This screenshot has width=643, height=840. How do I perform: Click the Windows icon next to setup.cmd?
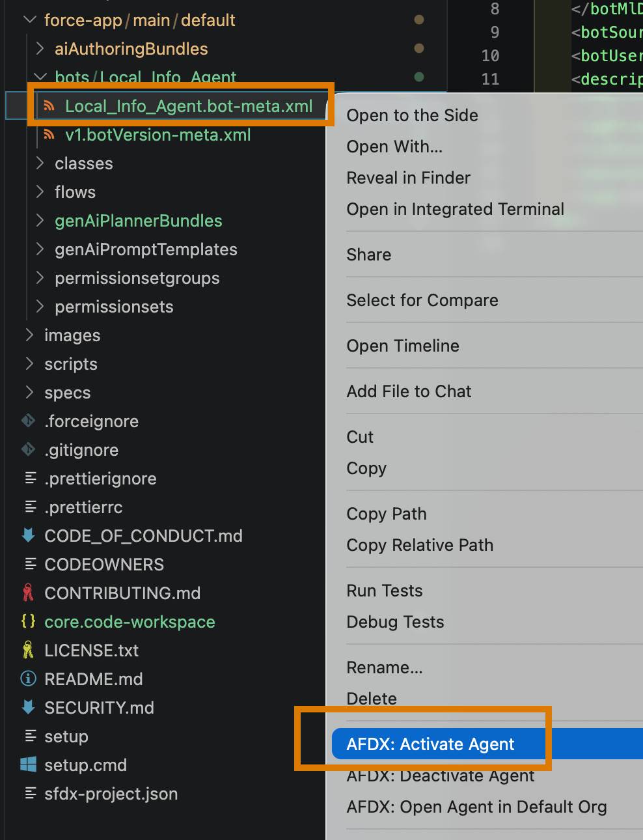coord(27,764)
